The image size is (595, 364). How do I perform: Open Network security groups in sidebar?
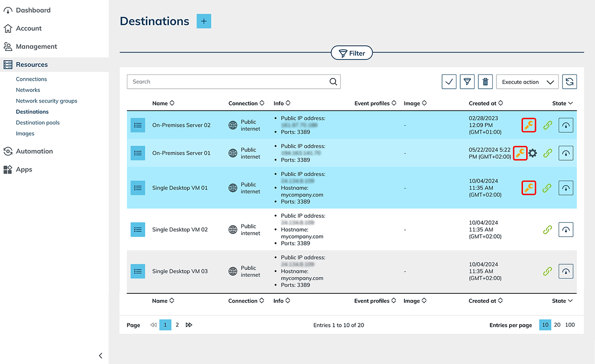click(46, 101)
